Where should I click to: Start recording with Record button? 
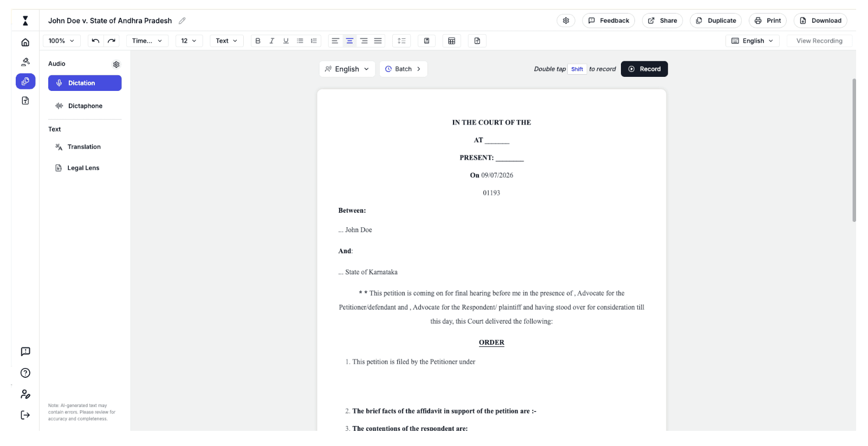(x=644, y=69)
